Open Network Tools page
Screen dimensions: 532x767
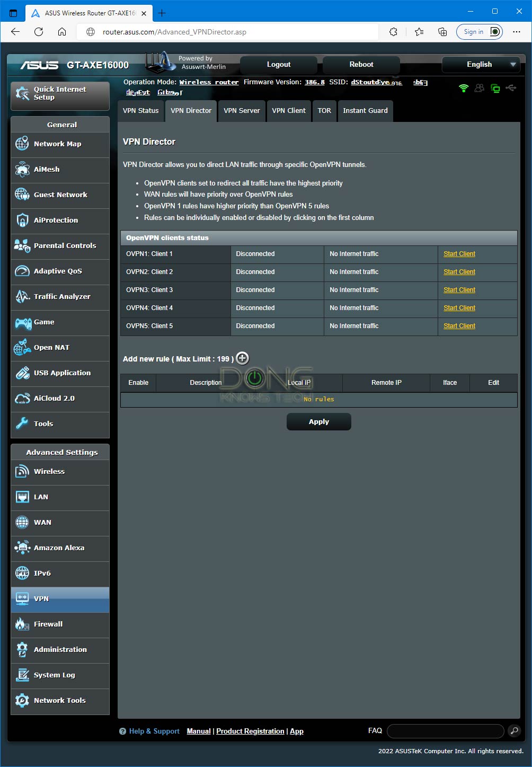pyautogui.click(x=60, y=701)
